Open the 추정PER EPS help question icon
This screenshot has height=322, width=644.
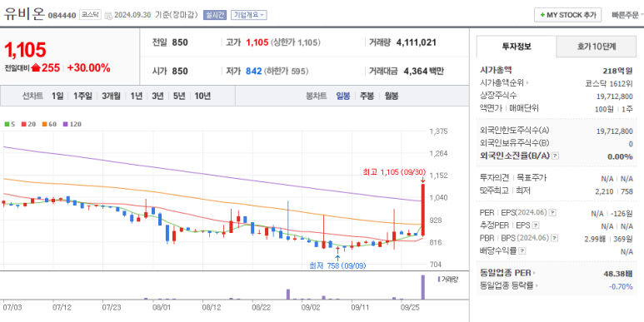536,225
